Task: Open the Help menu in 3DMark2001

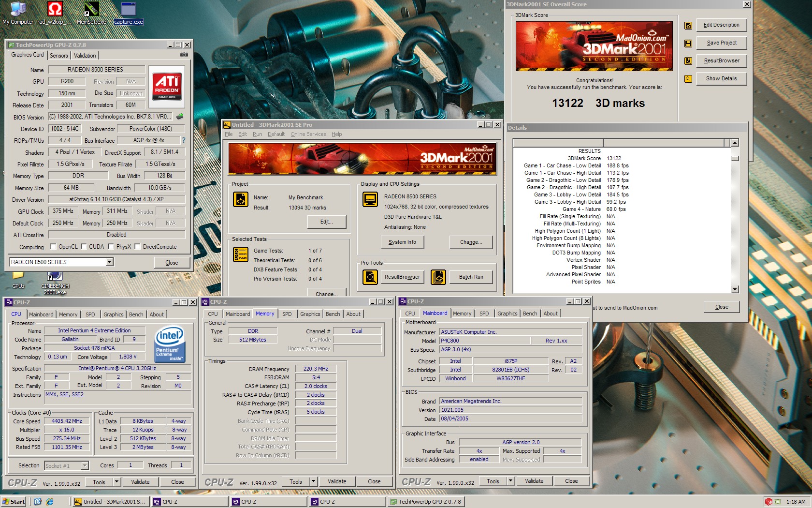Action: (x=337, y=134)
